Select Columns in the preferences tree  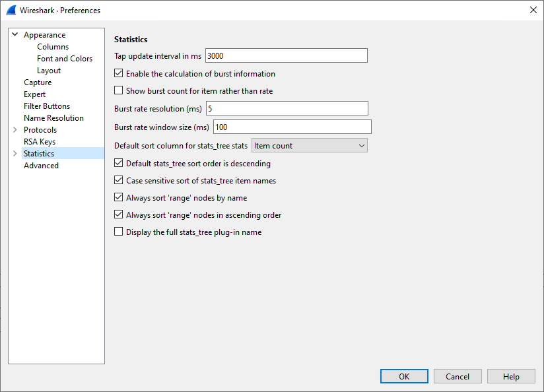(x=53, y=47)
